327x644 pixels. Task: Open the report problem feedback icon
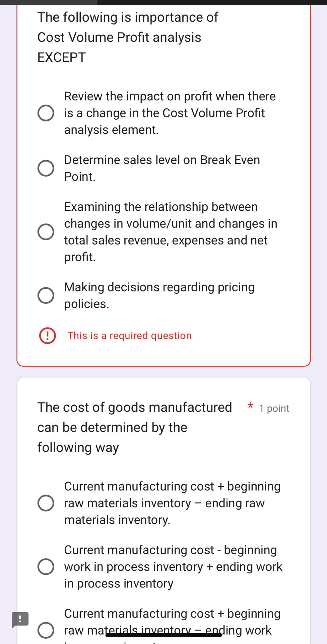pos(20,620)
